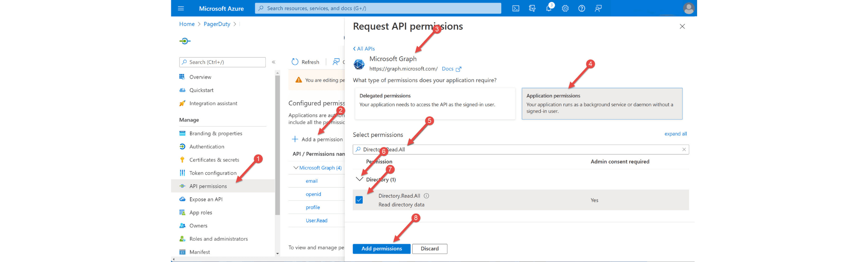Open the portal settings gear
The height and width of the screenshot is (262, 868).
[x=565, y=8]
